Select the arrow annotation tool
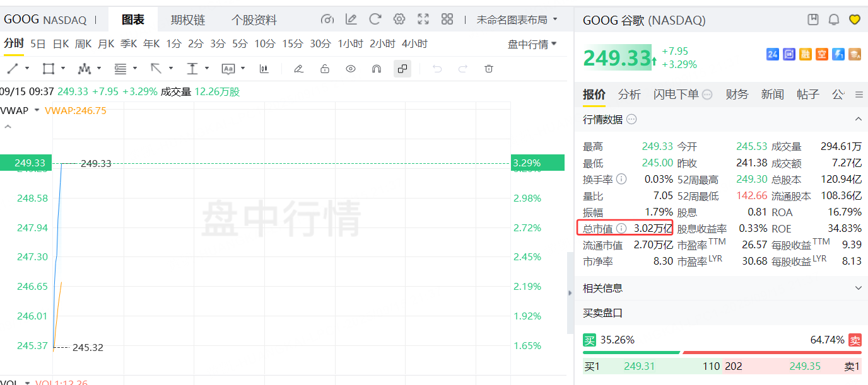868x385 pixels. (156, 68)
